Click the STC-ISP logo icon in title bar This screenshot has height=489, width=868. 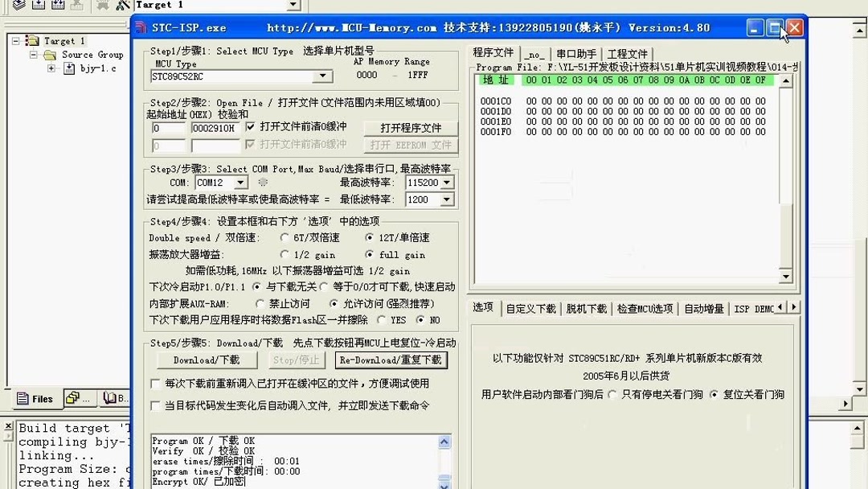click(x=143, y=27)
